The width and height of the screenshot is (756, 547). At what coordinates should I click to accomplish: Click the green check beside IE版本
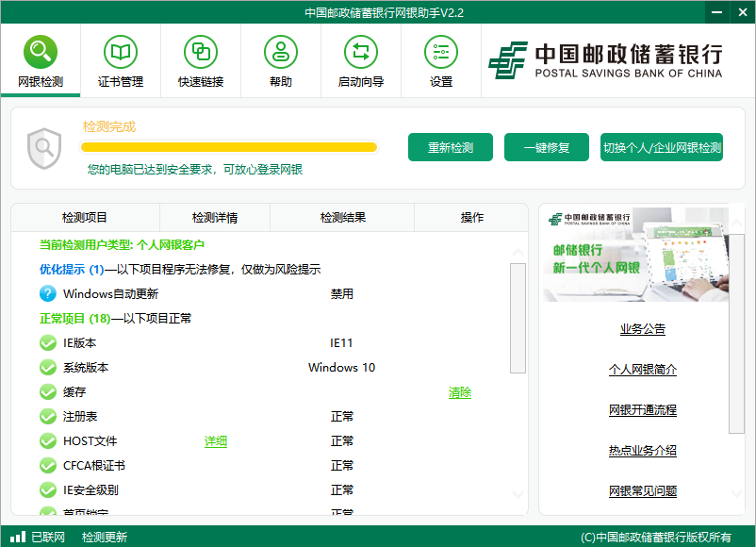point(48,343)
